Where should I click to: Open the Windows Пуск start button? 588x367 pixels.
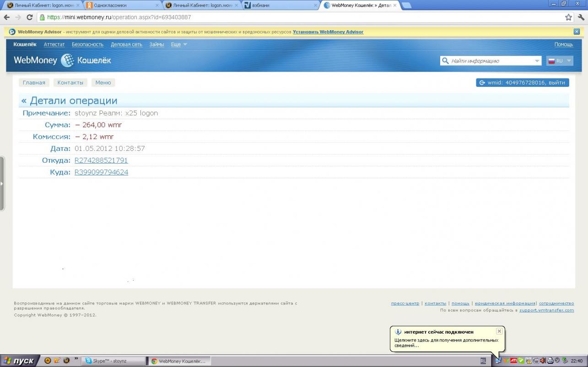[x=19, y=361]
